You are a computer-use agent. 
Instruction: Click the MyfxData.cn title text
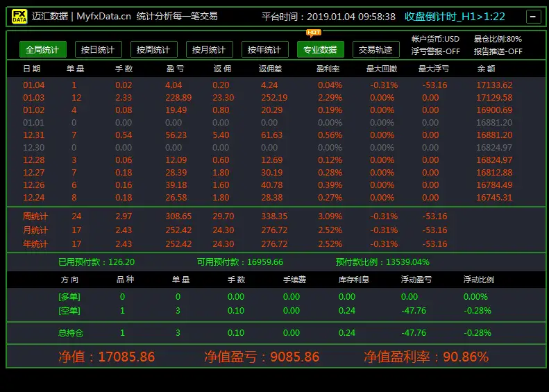click(103, 16)
